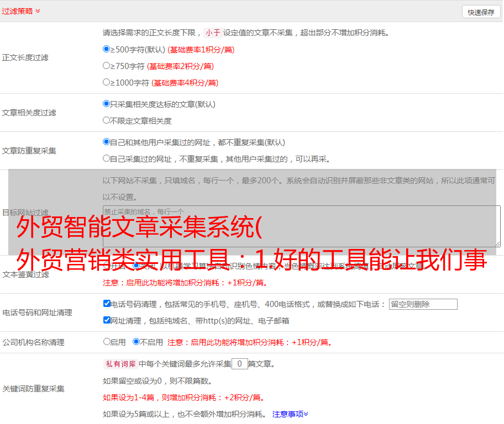Screen dimensions: 504x424
Task: Click the 快速保存 button
Action: point(481,12)
